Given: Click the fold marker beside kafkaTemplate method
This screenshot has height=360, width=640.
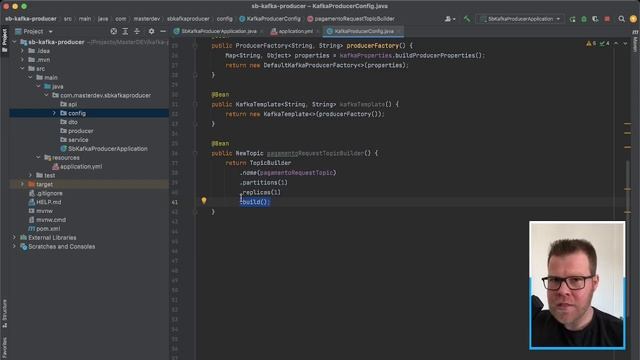Looking at the screenshot, I should [x=195, y=104].
